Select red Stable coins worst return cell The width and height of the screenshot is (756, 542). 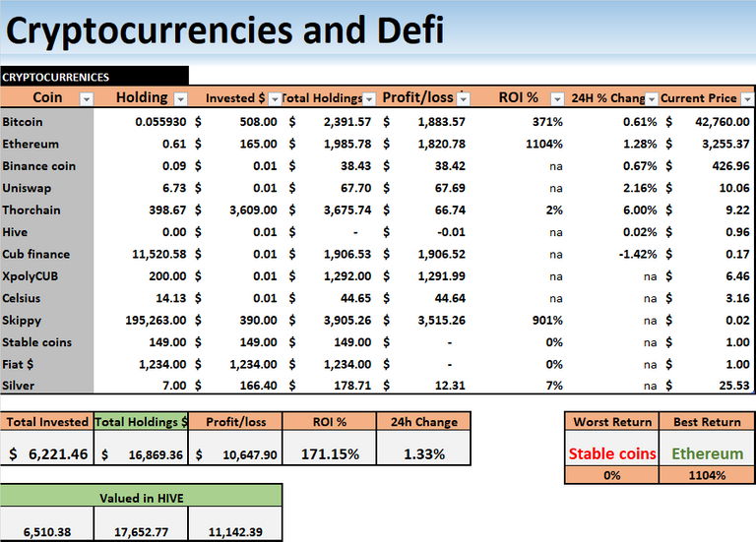pyautogui.click(x=612, y=449)
